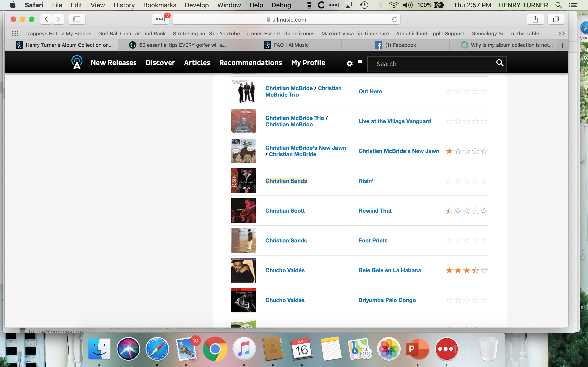The height and width of the screenshot is (367, 588).
Task: Open Christian Scott artist link
Action: [x=285, y=211]
